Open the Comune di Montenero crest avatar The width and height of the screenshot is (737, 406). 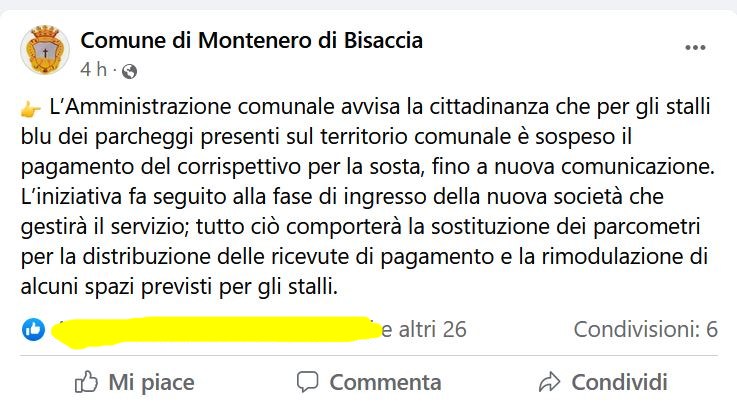(x=45, y=50)
